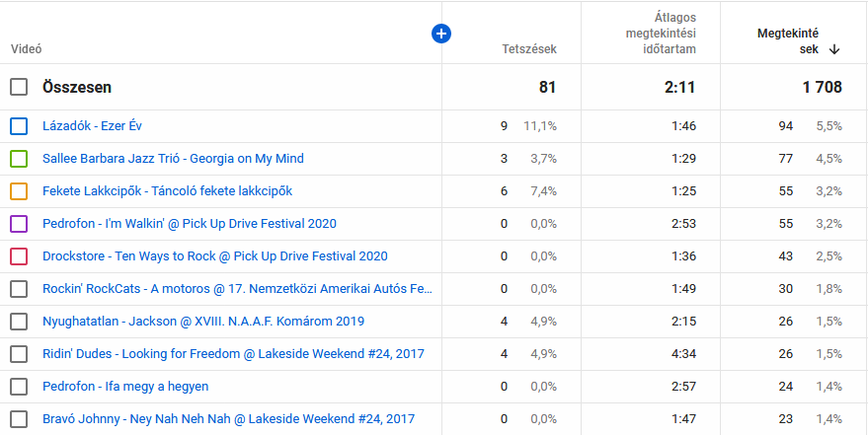Image resolution: width=868 pixels, height=435 pixels.
Task: Open Bravó Johnny - Ney Nah Neh Nah video
Action: point(229,419)
